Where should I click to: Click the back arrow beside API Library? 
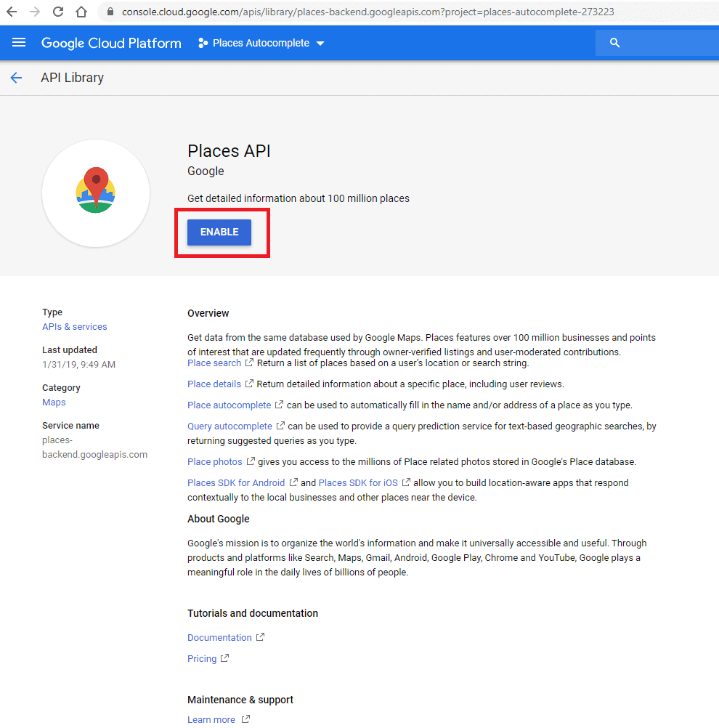[16, 77]
